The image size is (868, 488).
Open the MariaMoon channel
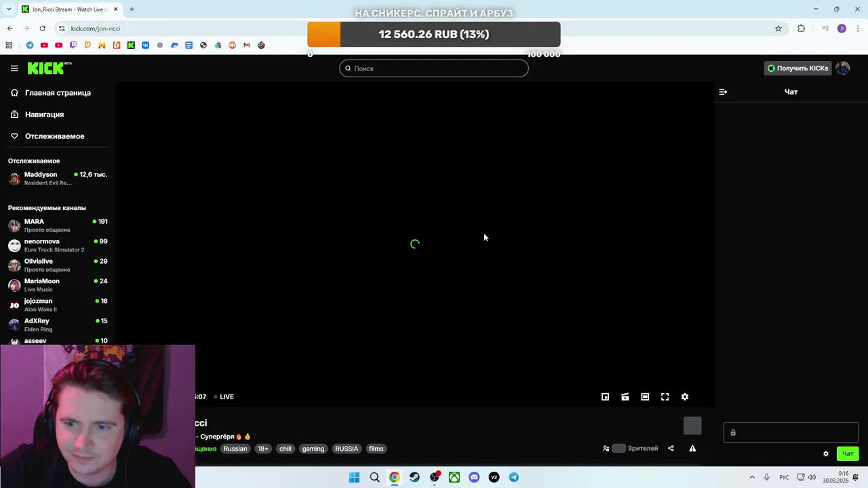58,285
